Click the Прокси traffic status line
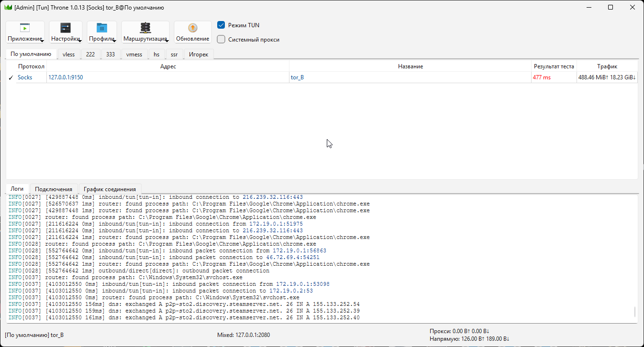This screenshot has width=644, height=347. 459,331
